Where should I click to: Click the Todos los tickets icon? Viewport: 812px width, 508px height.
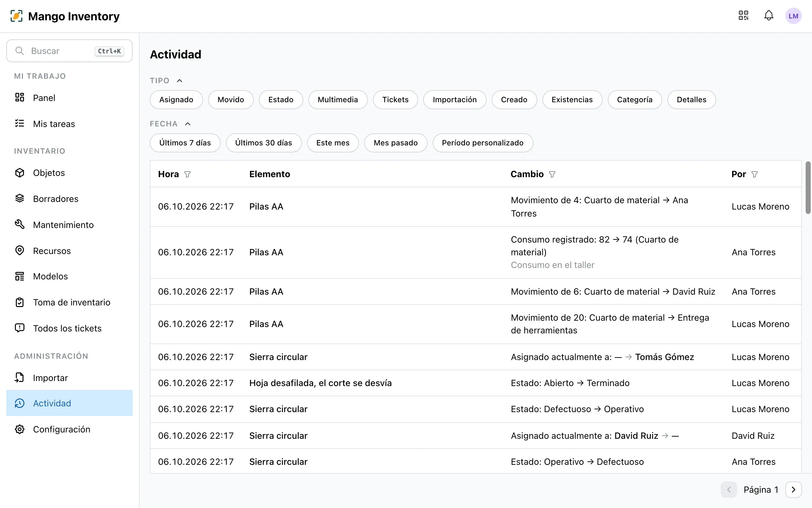tap(20, 328)
